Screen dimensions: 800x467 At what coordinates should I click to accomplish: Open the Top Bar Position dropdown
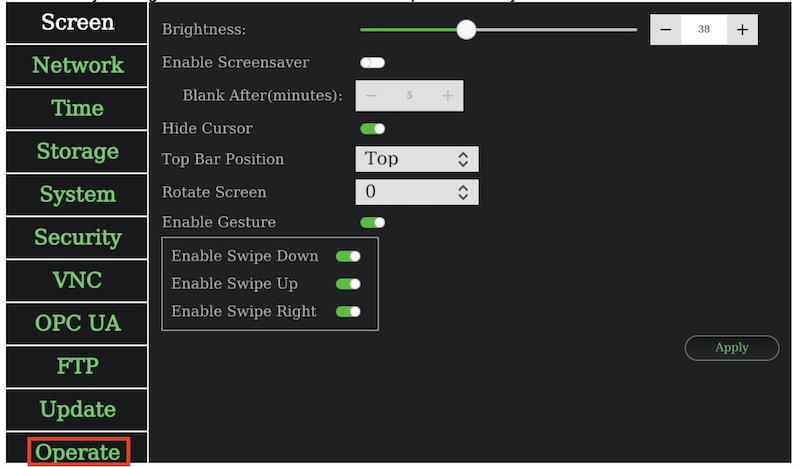pyautogui.click(x=416, y=159)
